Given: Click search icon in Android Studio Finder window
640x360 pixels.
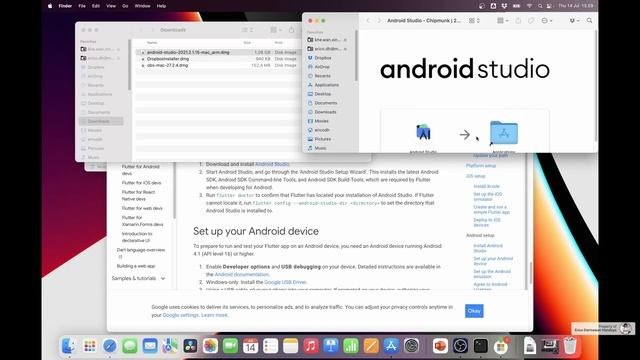Looking at the screenshot, I should click(589, 20).
